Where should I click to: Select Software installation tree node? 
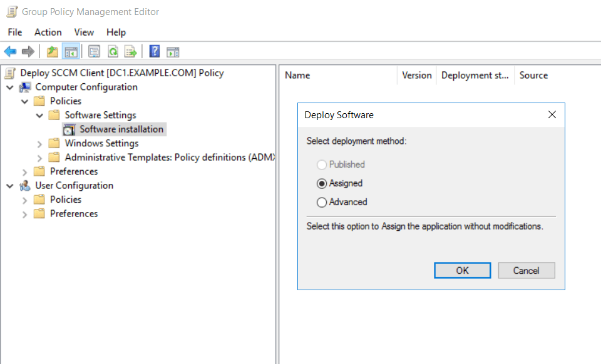(x=121, y=129)
